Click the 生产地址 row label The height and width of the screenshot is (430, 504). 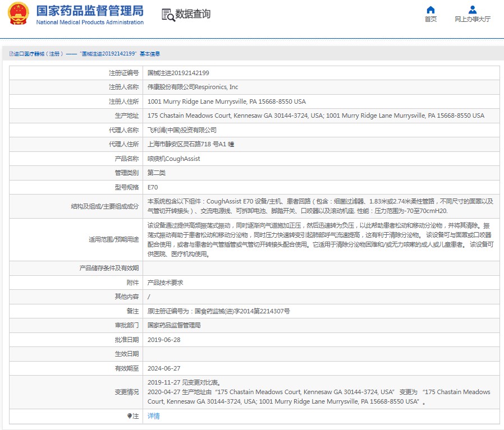pyautogui.click(x=127, y=115)
